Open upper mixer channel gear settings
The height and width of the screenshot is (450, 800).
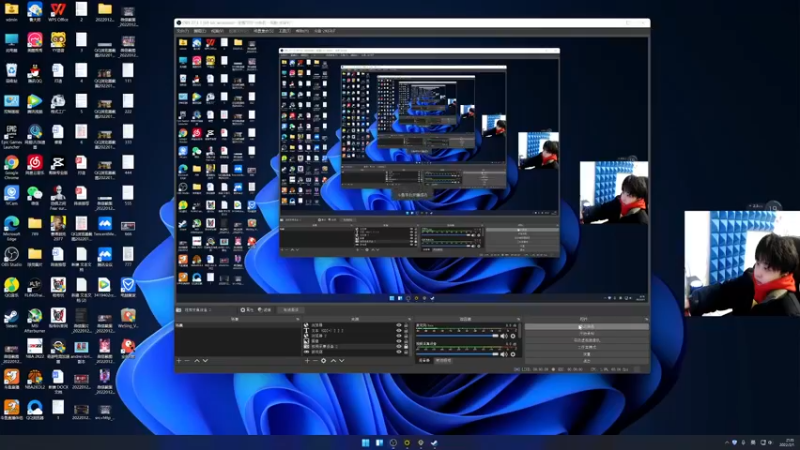pyautogui.click(x=513, y=336)
